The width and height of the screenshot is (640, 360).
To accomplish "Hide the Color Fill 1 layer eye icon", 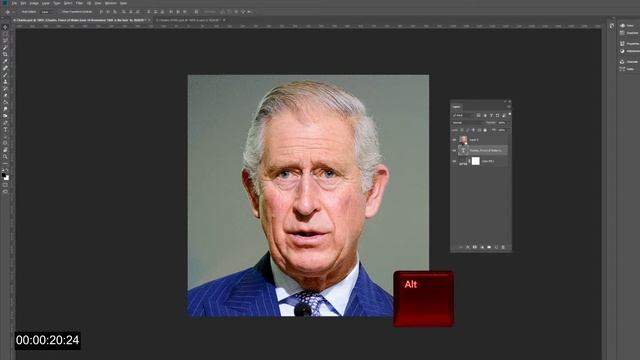I will (454, 161).
